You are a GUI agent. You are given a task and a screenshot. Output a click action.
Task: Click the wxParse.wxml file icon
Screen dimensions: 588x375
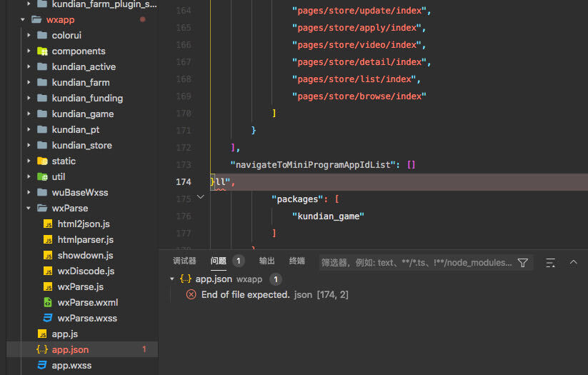tap(48, 302)
